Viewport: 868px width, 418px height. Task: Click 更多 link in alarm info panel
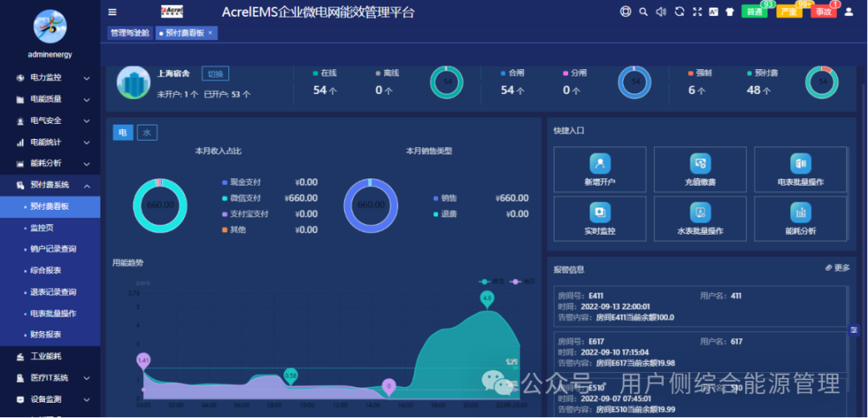(837, 268)
